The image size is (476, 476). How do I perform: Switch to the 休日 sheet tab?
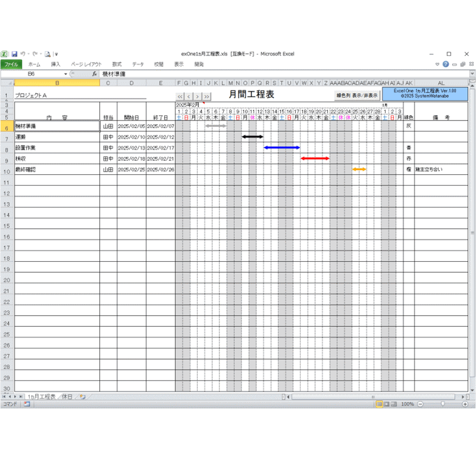point(67,396)
